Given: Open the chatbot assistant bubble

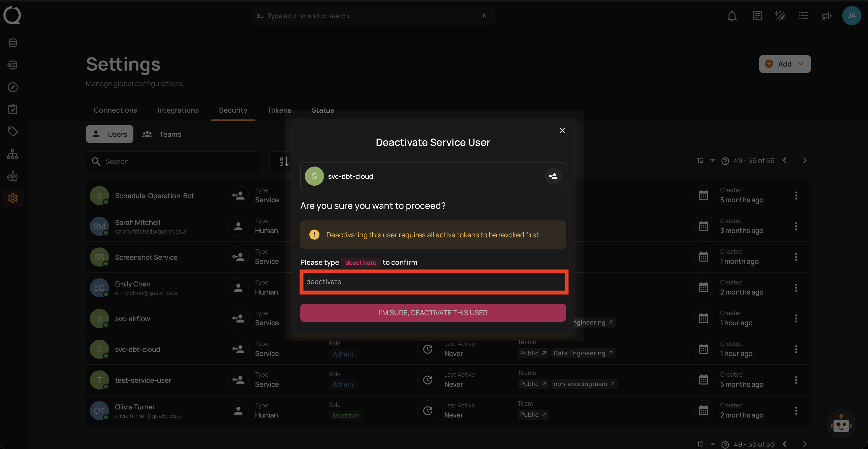Looking at the screenshot, I should 841,424.
